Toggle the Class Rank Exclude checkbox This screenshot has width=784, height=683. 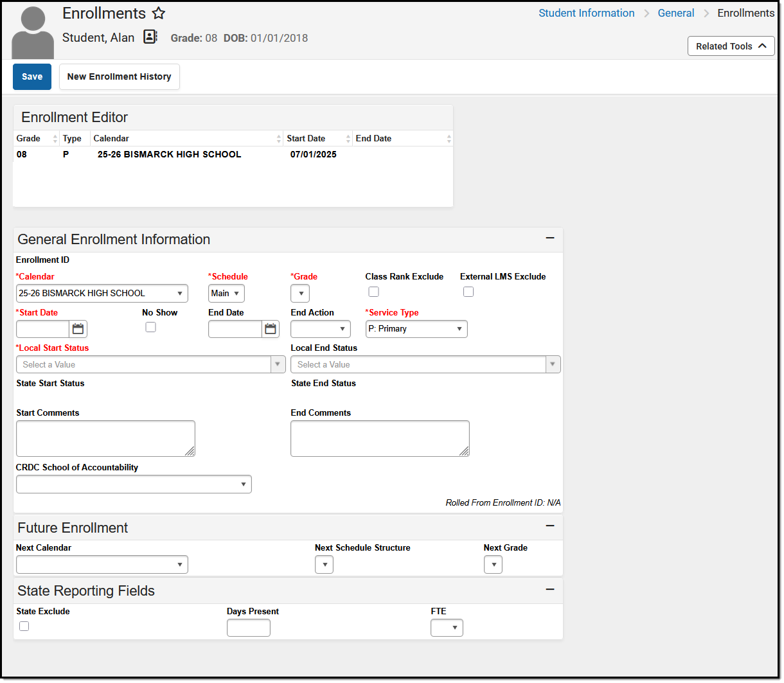click(x=373, y=292)
